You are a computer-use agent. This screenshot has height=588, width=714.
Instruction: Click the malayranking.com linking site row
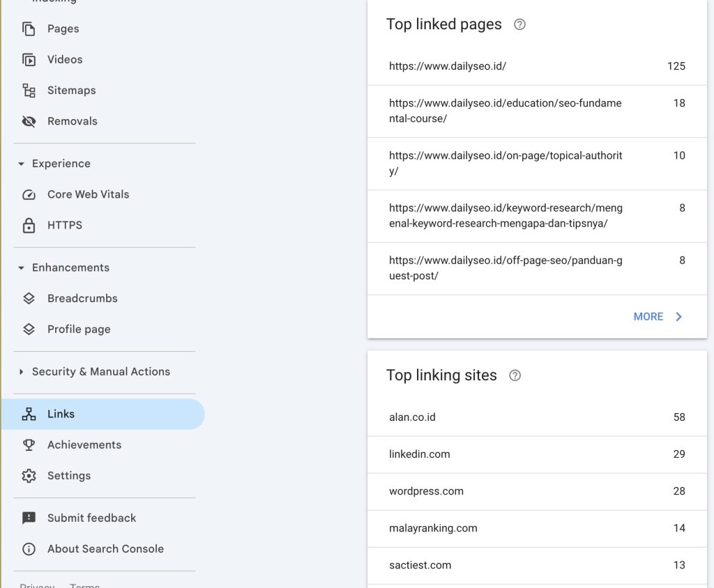[x=537, y=528]
